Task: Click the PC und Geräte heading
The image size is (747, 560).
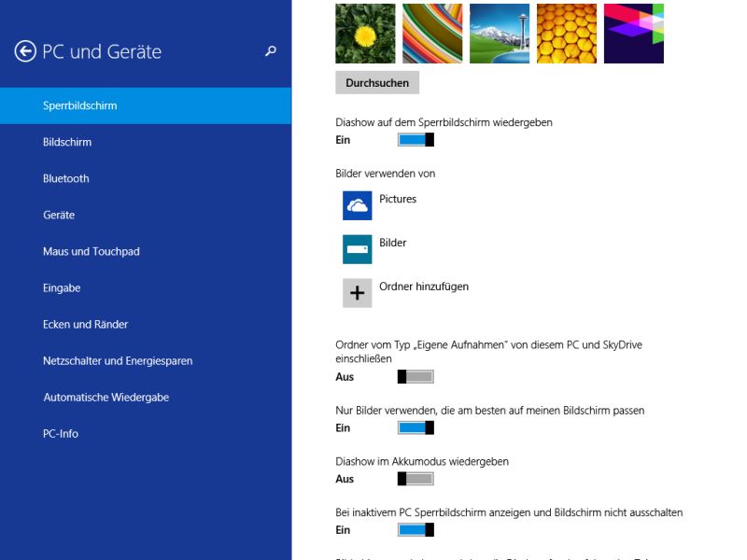Action: point(102,51)
